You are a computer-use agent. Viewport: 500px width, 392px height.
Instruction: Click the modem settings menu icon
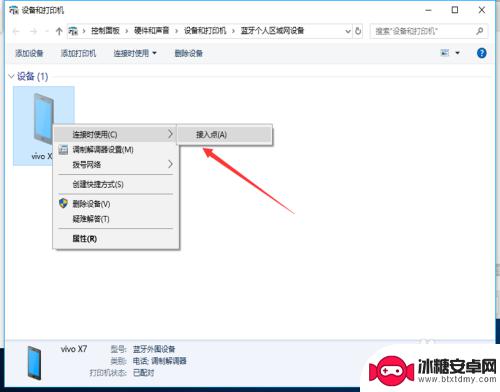[x=63, y=150]
